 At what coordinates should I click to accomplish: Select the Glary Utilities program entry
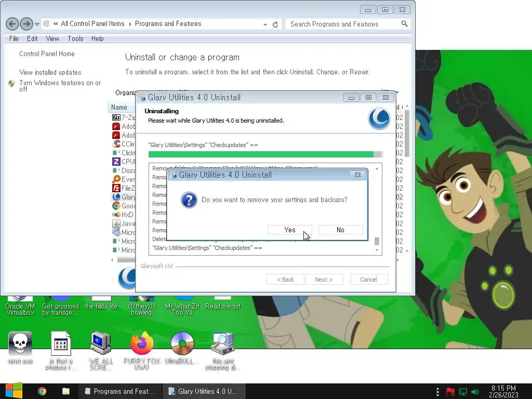pos(124,197)
